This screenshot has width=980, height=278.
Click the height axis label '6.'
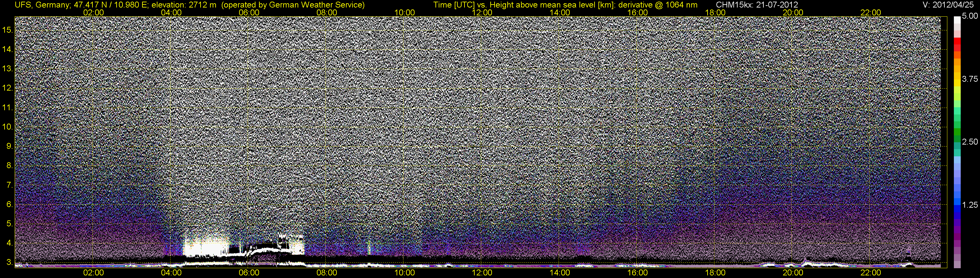coord(9,204)
